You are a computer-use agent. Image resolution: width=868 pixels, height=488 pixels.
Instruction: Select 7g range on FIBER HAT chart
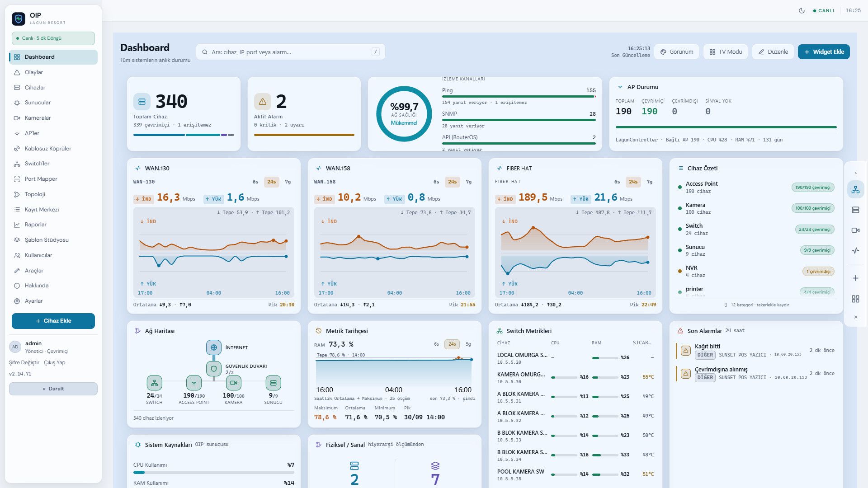coord(649,182)
